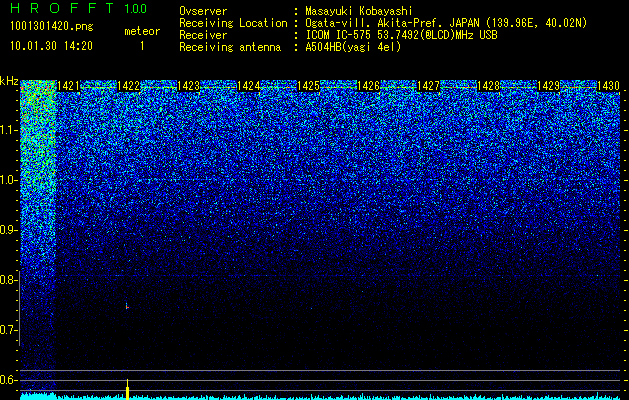The width and height of the screenshot is (629, 400).
Task: Click the 1426 time marker
Action: [368, 86]
